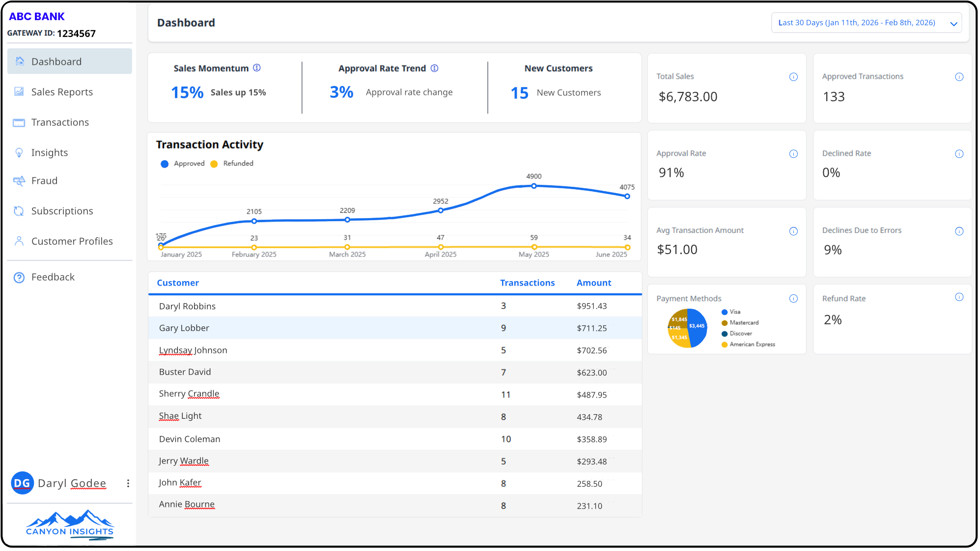Open the Last 30 Days date range dropdown
Viewport: 980px width, 551px height.
point(866,23)
